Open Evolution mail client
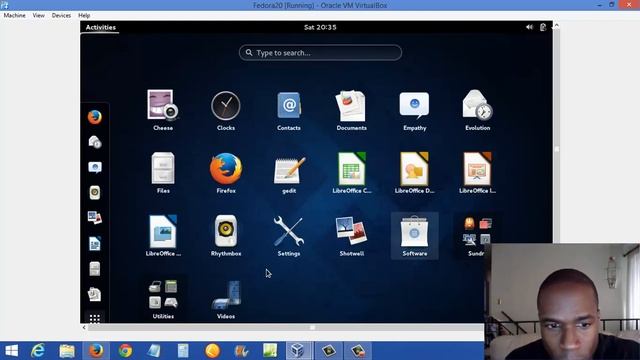Screen dimensions: 640x360 pyautogui.click(x=477, y=110)
